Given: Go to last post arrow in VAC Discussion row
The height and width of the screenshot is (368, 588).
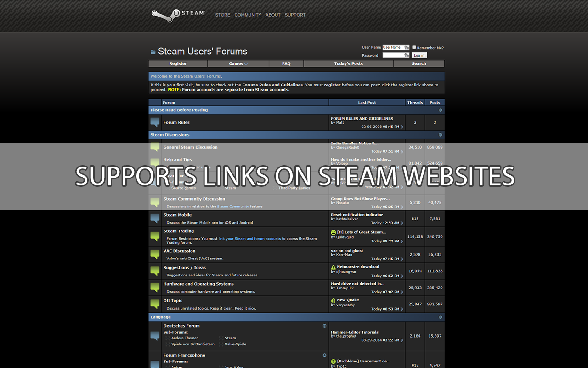Looking at the screenshot, I should 402,259.
